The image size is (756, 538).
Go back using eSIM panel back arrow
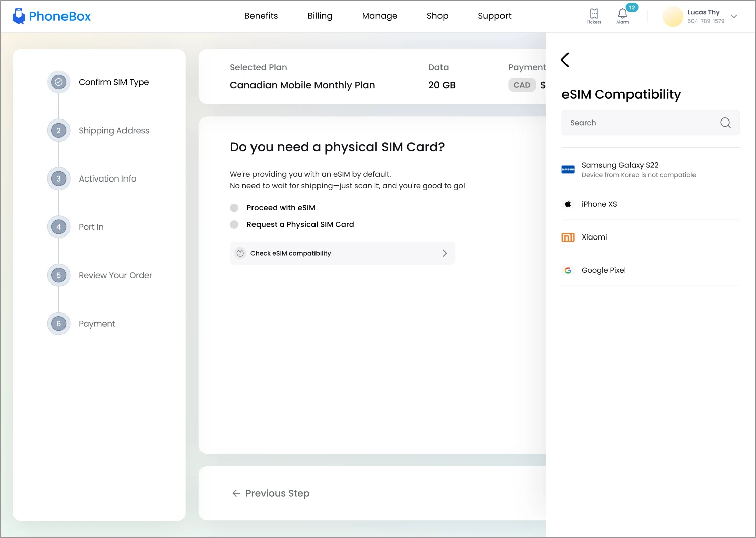pos(565,60)
